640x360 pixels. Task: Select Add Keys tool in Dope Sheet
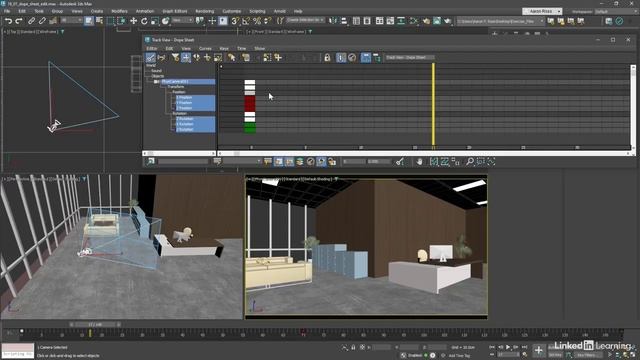coord(207,58)
